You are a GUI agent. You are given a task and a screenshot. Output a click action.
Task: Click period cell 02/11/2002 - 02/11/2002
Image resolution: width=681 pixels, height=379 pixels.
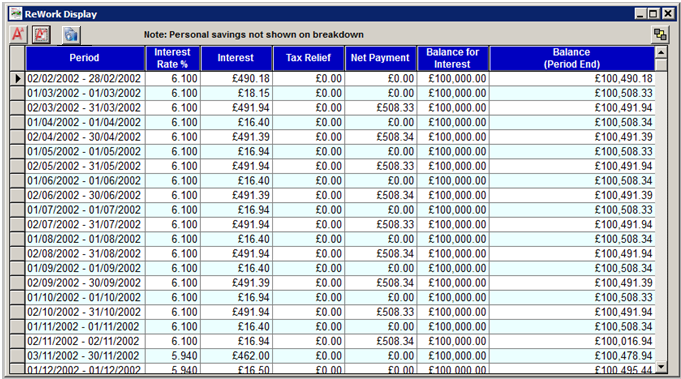(85, 341)
